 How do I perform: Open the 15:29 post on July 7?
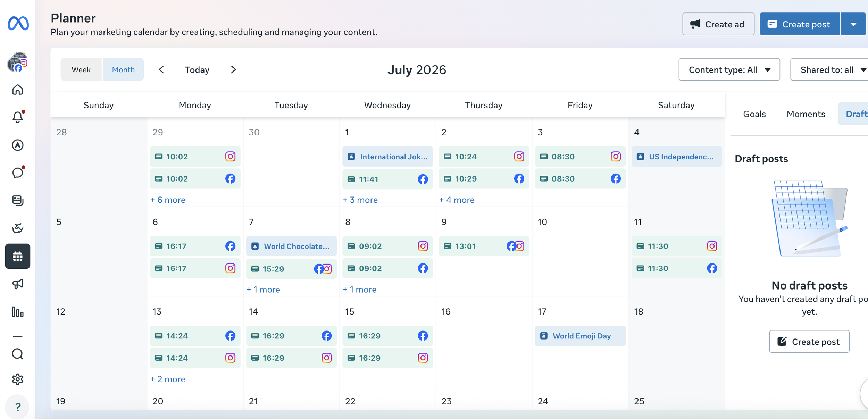[291, 269]
